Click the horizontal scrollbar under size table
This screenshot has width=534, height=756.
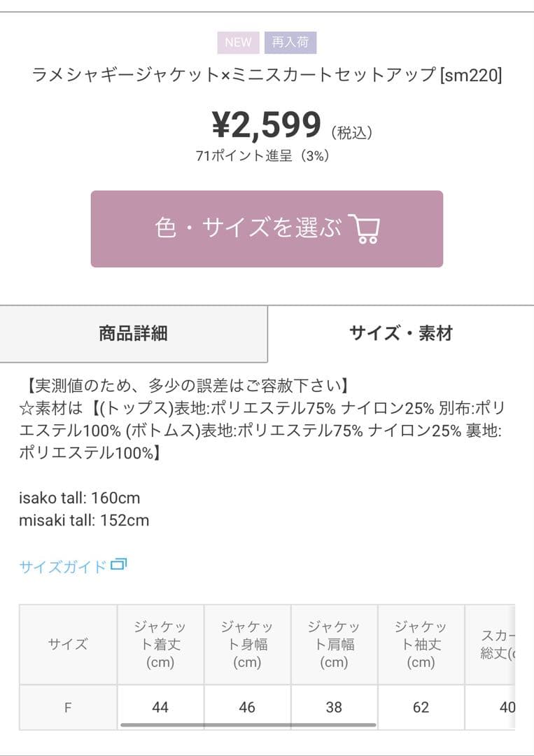coord(248,724)
